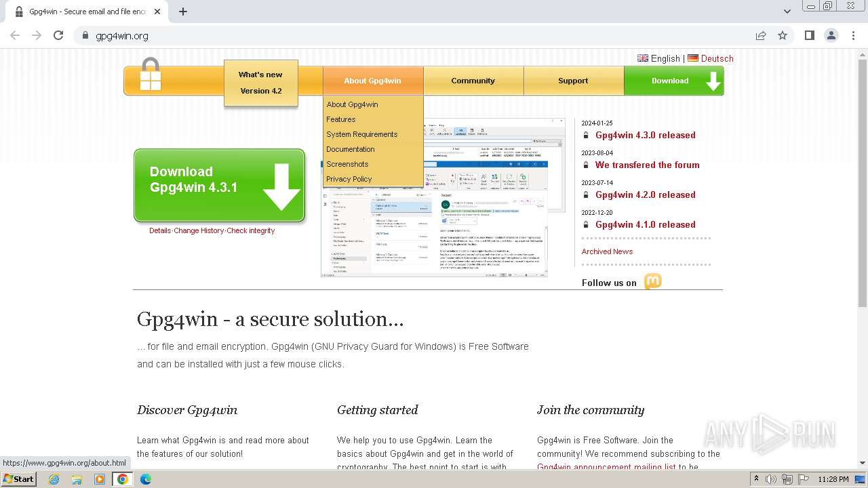Click the green Download menu button

pyautogui.click(x=674, y=81)
